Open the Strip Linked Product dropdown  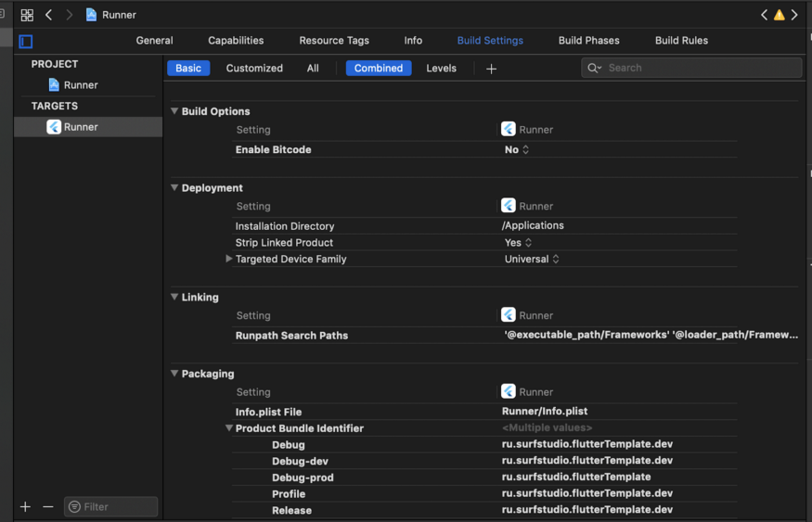click(518, 243)
